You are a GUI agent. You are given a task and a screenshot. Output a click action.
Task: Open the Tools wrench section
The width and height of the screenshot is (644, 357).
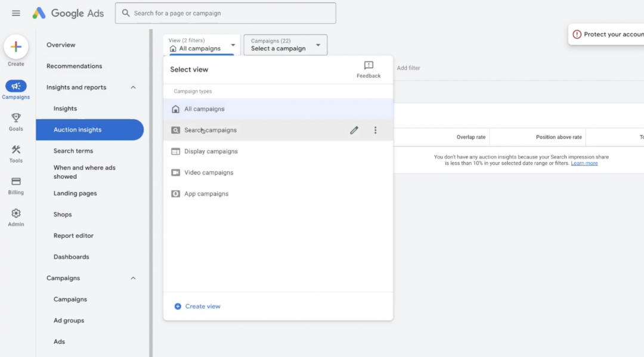coord(16,154)
